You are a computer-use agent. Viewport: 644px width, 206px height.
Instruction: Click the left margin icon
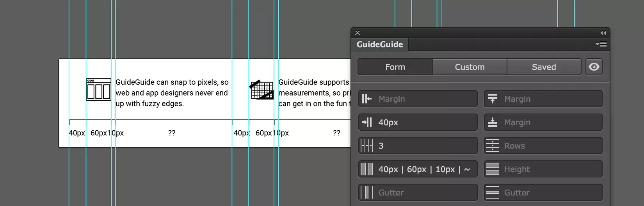pos(366,99)
